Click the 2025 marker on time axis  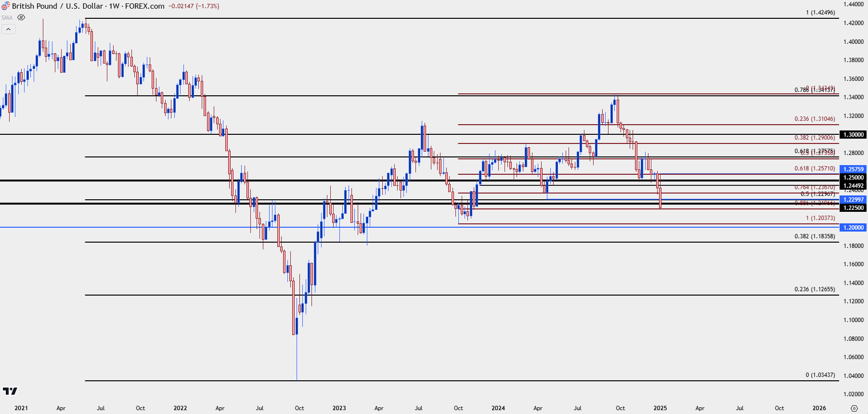(660, 408)
